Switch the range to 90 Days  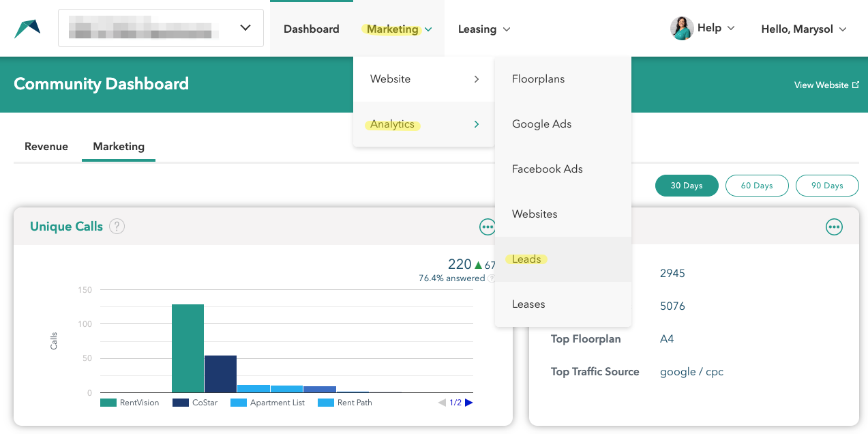coord(827,186)
